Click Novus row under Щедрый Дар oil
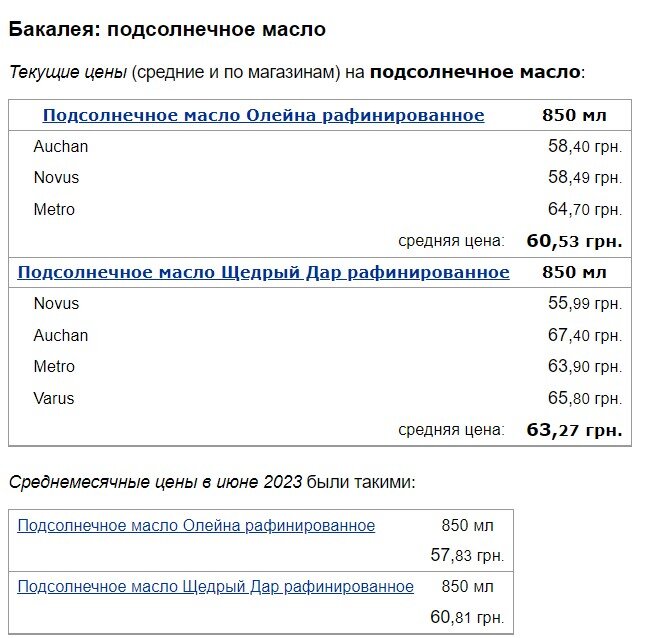Image resolution: width=660 pixels, height=638 pixels. [320, 303]
